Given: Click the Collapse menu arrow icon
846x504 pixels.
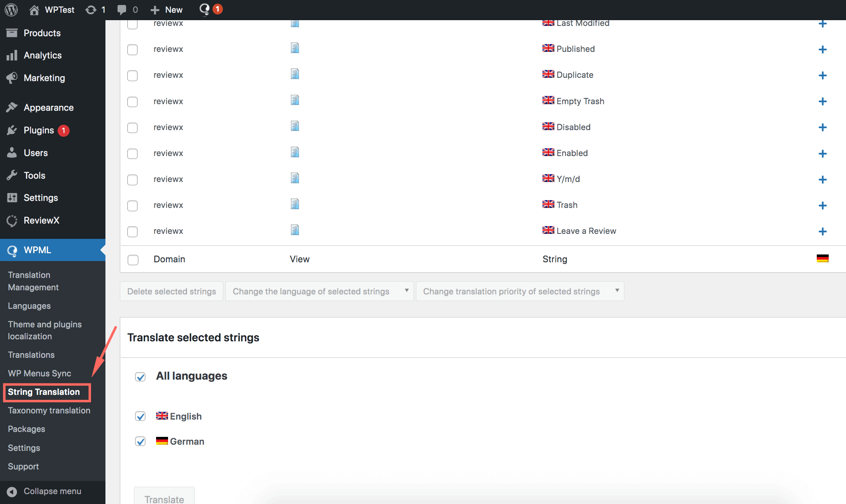Looking at the screenshot, I should point(12,492).
